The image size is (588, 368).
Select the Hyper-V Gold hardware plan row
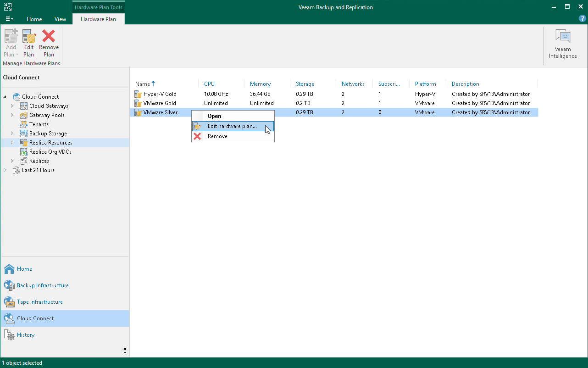(x=160, y=94)
